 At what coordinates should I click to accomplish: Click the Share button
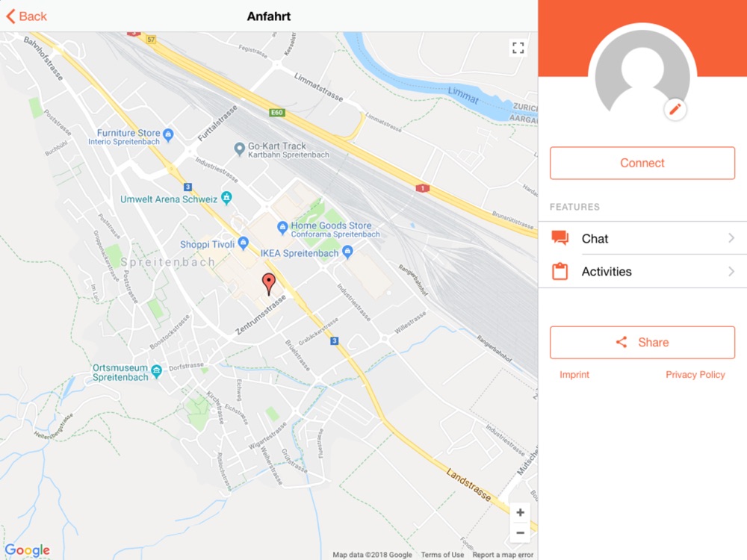point(642,343)
